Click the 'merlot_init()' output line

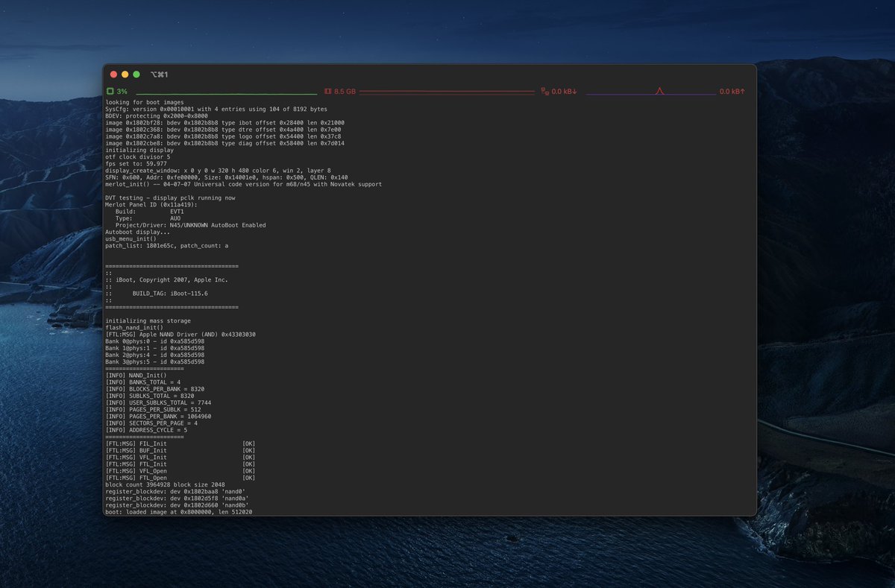243,184
